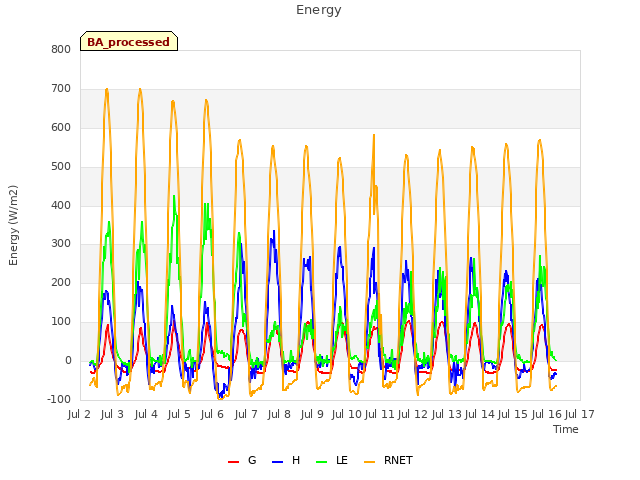Click the 500 y-axis value
The image size is (640, 480).
(x=61, y=167)
